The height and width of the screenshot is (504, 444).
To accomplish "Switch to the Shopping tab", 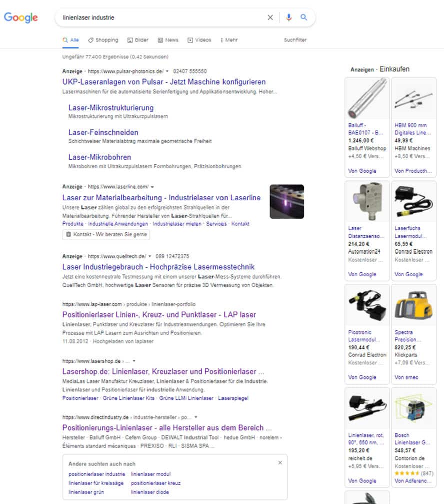I will point(103,40).
